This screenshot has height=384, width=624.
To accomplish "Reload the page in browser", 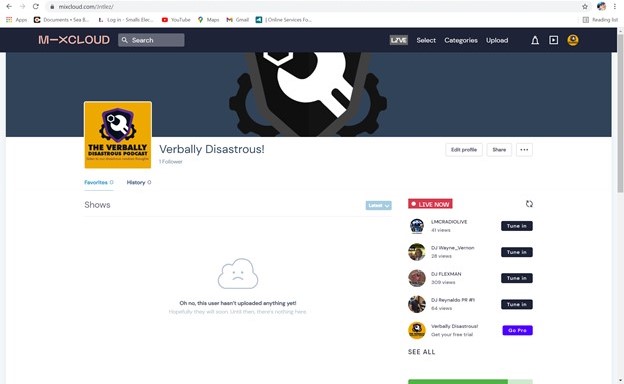I will pyautogui.click(x=35, y=7).
